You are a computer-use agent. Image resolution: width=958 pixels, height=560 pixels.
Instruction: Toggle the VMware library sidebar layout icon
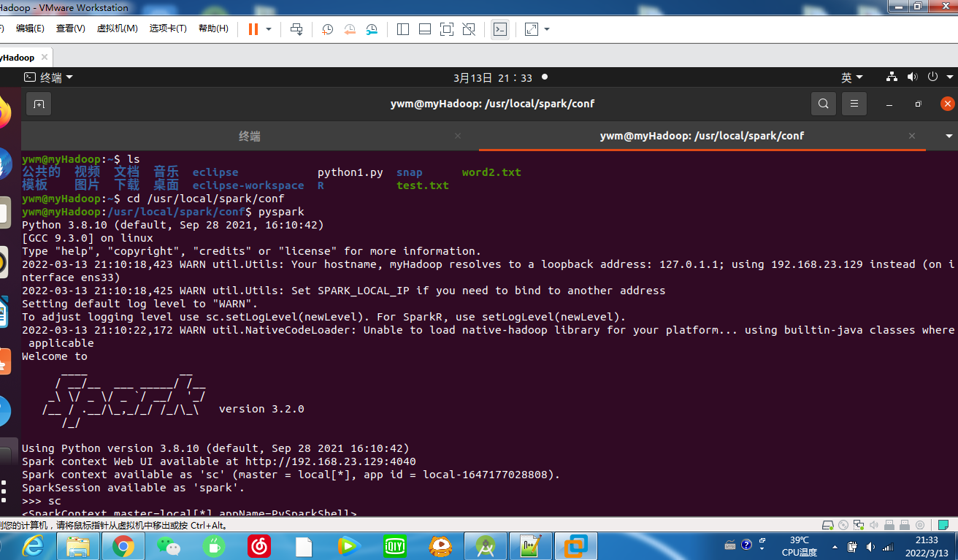click(x=402, y=29)
